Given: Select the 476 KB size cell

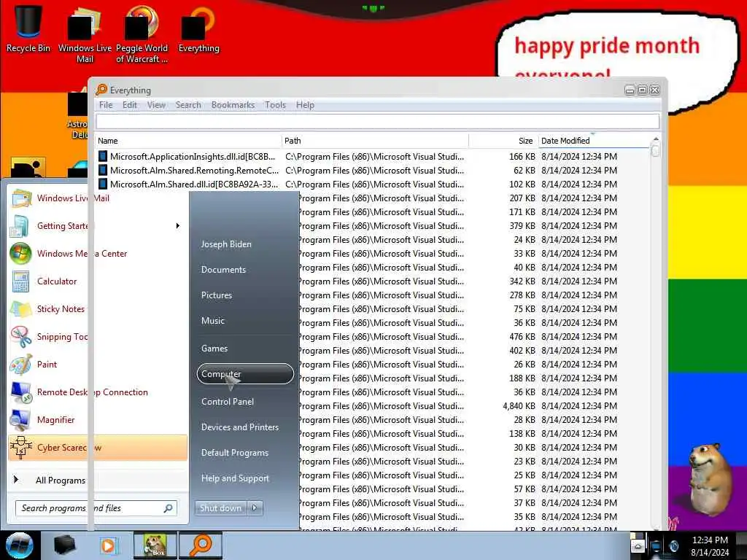Looking at the screenshot, I should pos(522,337).
